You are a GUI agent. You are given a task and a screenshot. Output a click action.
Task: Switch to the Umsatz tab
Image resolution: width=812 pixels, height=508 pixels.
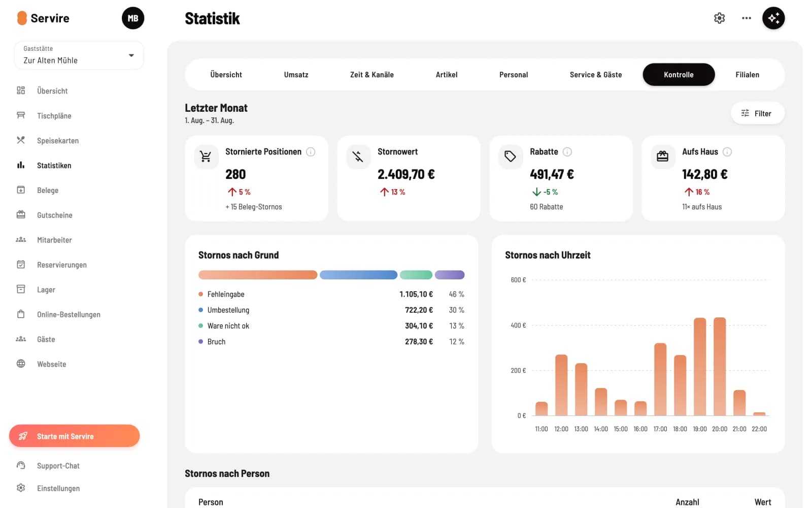[296, 75]
